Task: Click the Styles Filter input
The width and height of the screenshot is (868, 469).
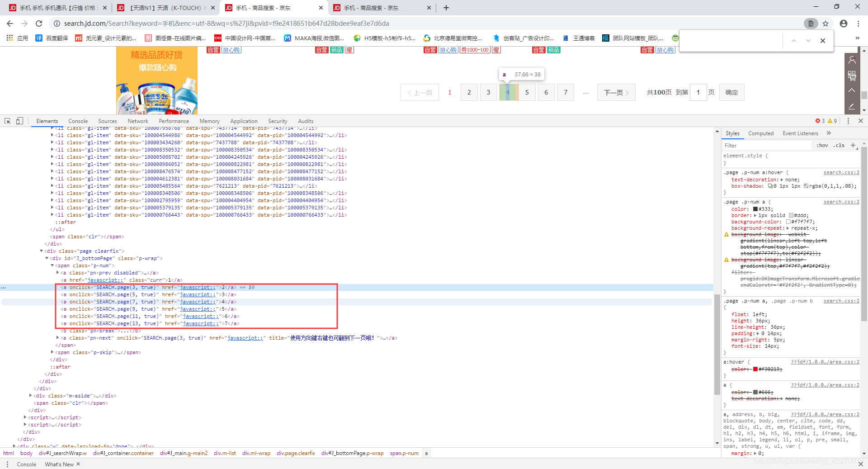Action: [x=767, y=146]
